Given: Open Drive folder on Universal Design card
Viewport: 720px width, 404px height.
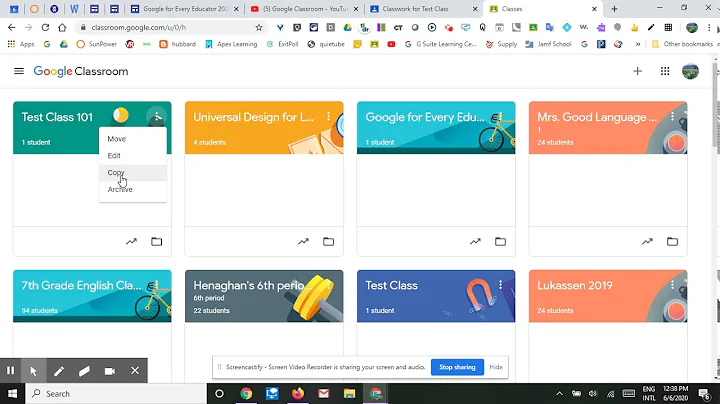Looking at the screenshot, I should [328, 241].
